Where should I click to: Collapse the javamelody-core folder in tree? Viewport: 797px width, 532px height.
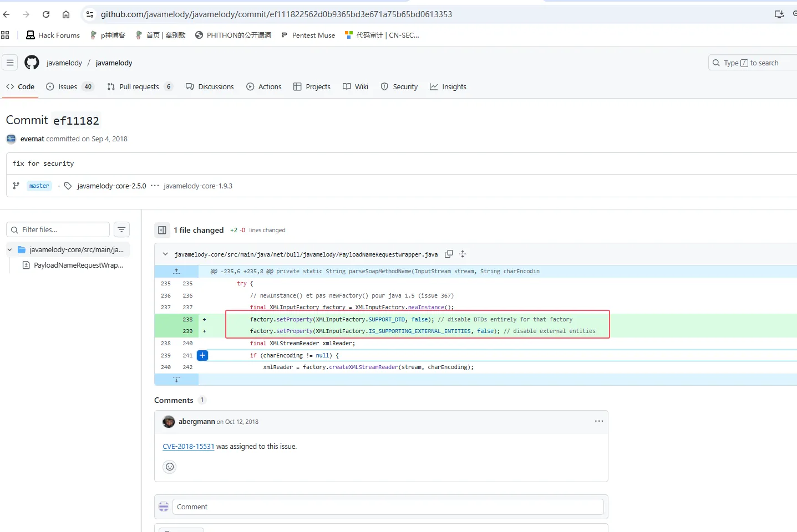[10, 250]
